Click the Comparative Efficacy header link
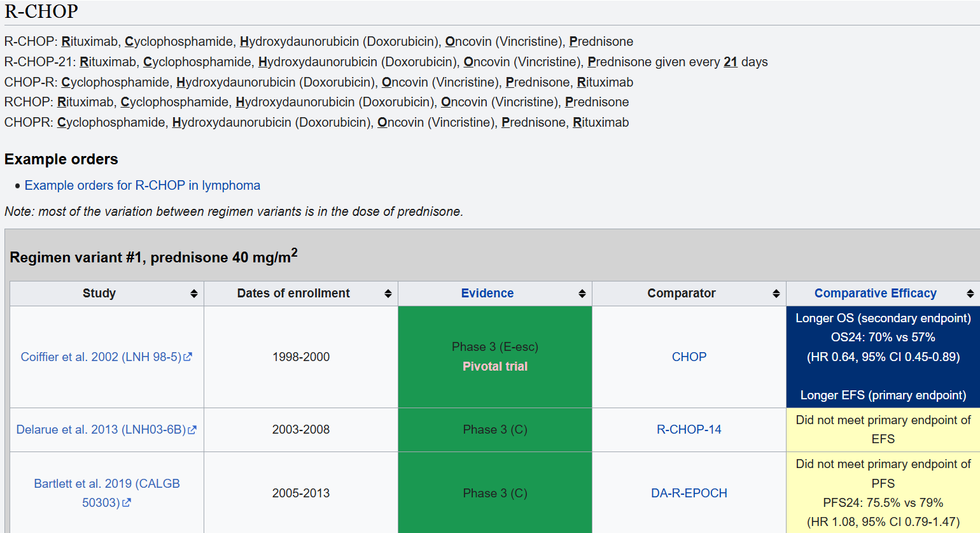Viewport: 980px width, 533px height. click(875, 294)
